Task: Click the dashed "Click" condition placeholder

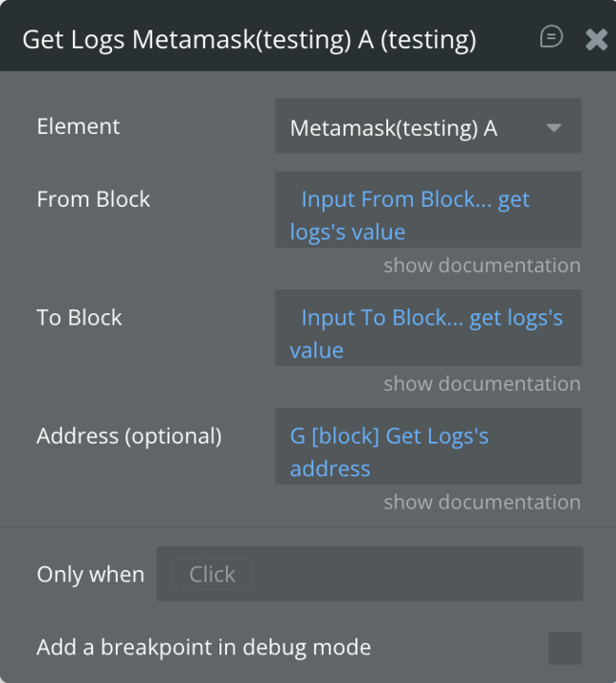Action: (x=212, y=574)
